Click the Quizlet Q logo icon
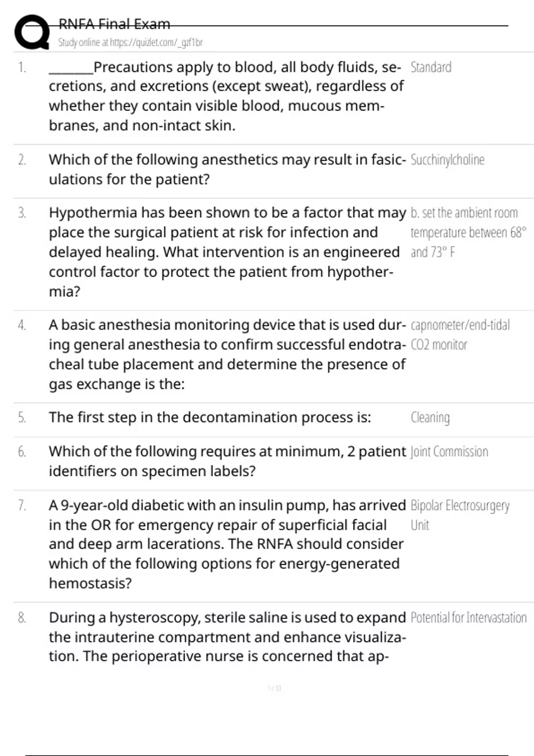This screenshot has height=756, width=534. [x=32, y=31]
